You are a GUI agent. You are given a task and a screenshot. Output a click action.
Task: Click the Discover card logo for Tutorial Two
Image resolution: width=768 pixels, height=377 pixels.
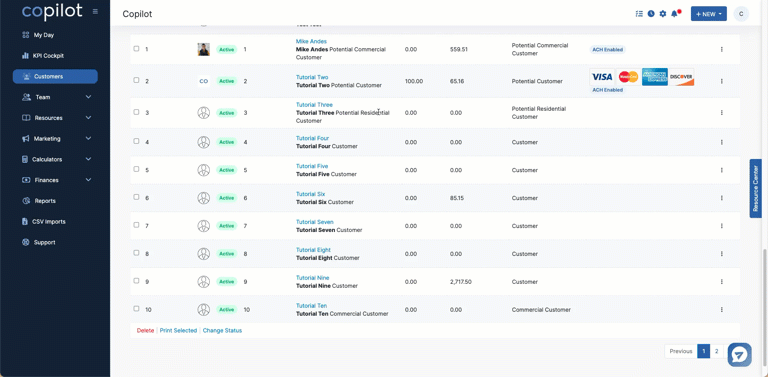pos(681,77)
